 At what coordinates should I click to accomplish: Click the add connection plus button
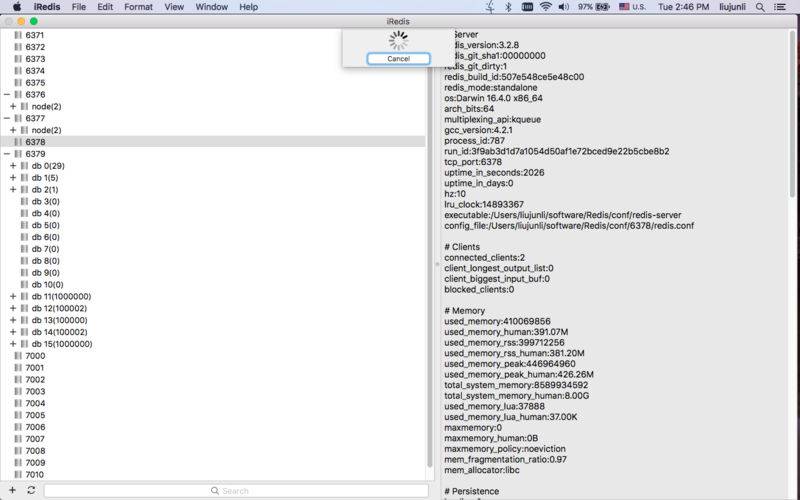tap(12, 490)
